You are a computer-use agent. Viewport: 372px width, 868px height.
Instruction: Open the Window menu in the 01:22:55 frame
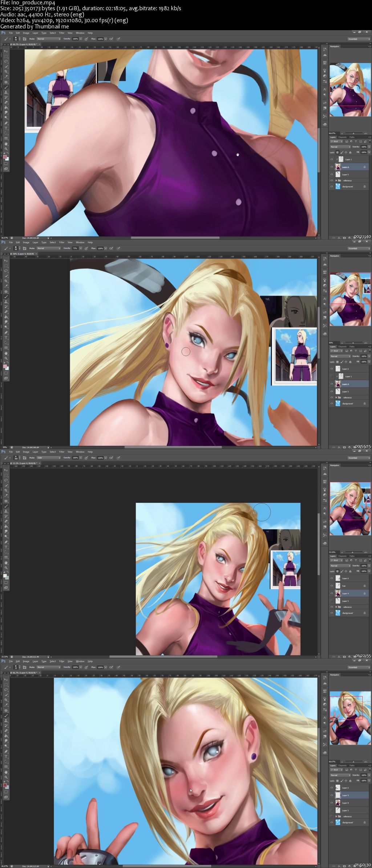click(80, 452)
